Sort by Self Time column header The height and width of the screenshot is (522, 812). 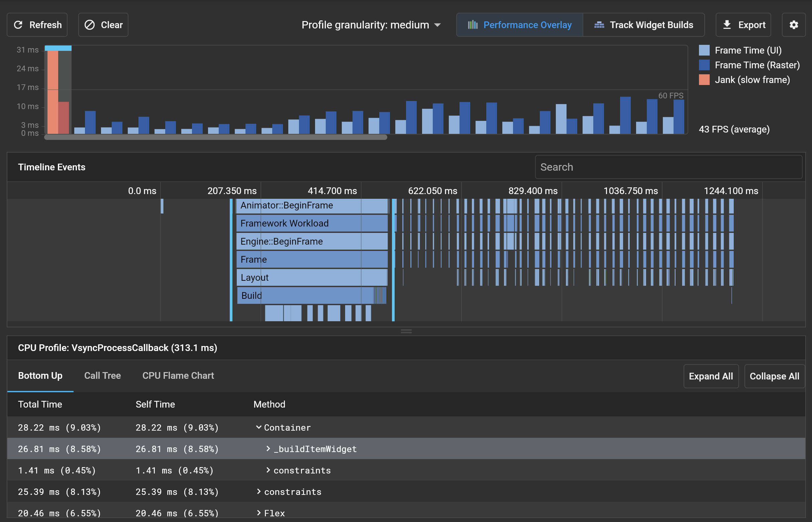[155, 404]
